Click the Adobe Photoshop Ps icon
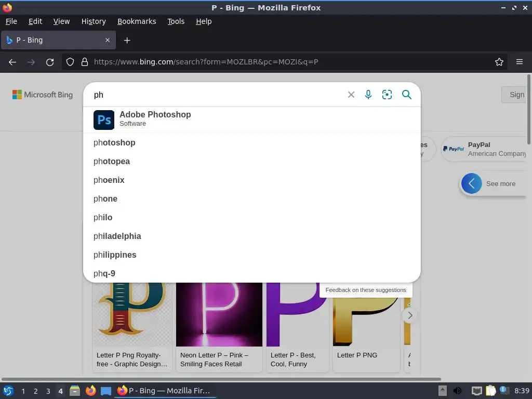Image resolution: width=532 pixels, height=399 pixels. pos(104,120)
